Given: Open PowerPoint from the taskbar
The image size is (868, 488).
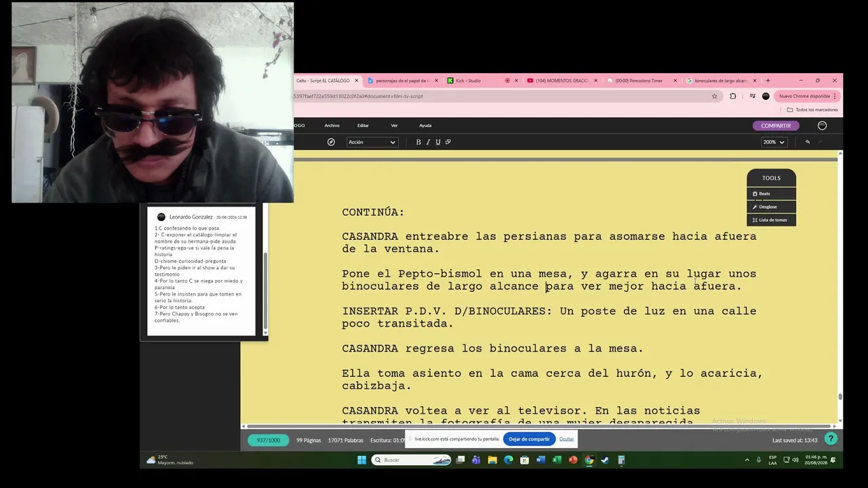Looking at the screenshot, I should tap(573, 460).
